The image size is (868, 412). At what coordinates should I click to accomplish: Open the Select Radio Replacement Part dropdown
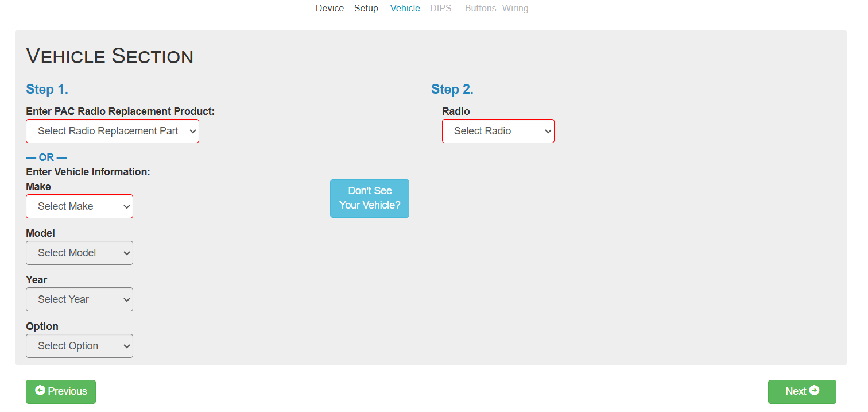[x=113, y=131]
